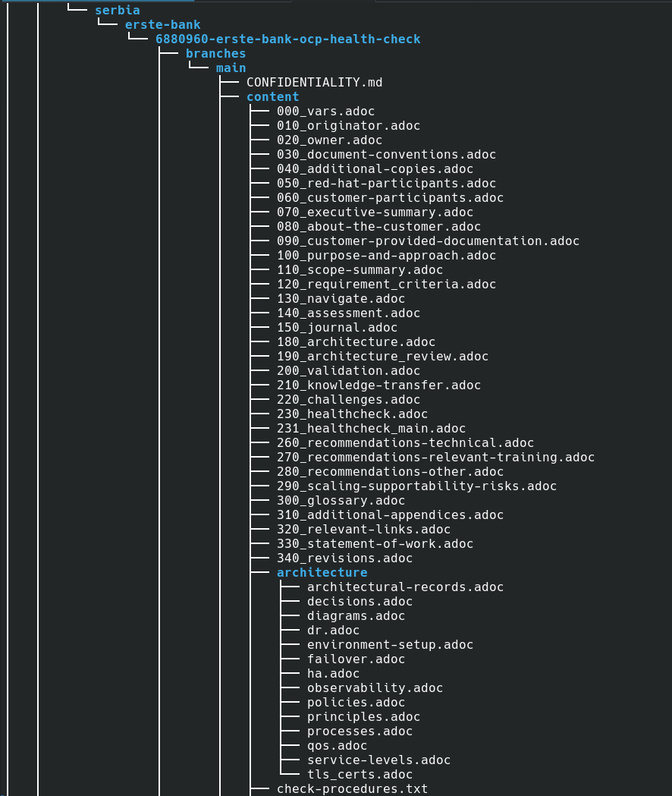Click CONFIDENTIALITY.md file
Image resolution: width=672 pixels, height=796 pixels.
point(314,82)
